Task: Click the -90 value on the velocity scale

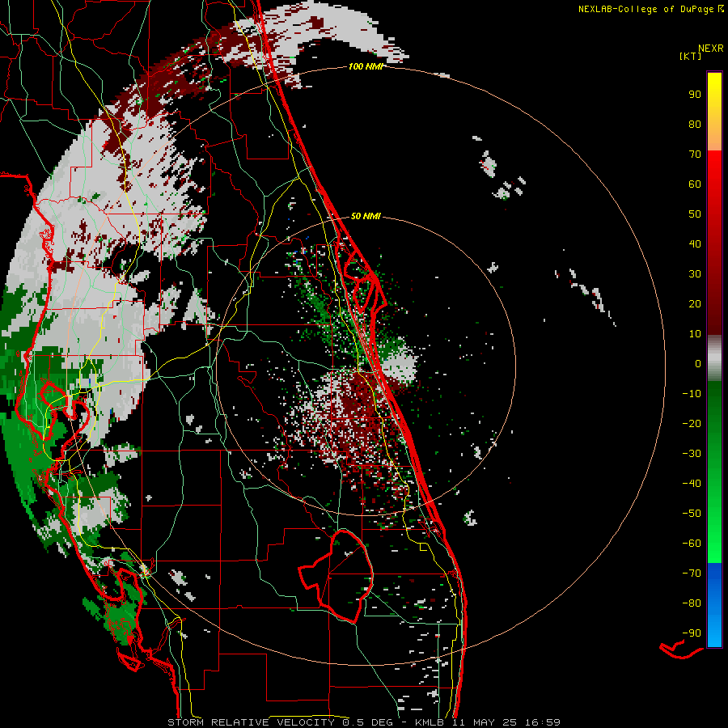Action: pyautogui.click(x=692, y=633)
